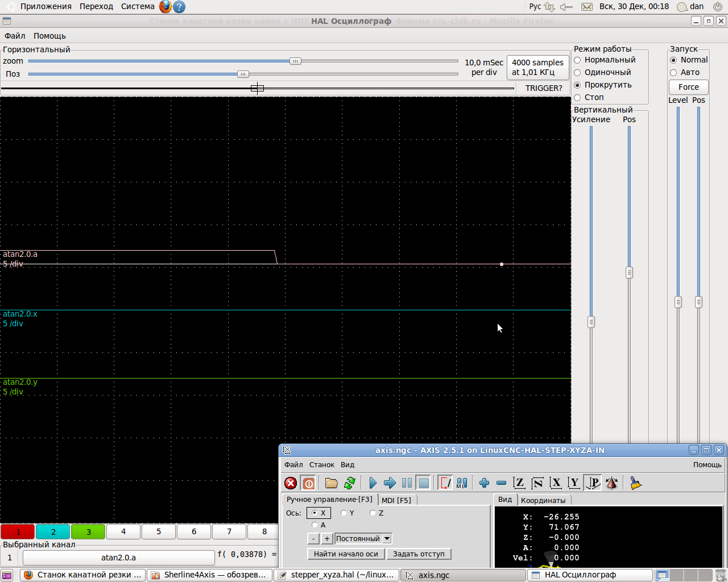The height and width of the screenshot is (582, 728).
Task: Select oscilloscope channel 4
Action: click(x=123, y=532)
